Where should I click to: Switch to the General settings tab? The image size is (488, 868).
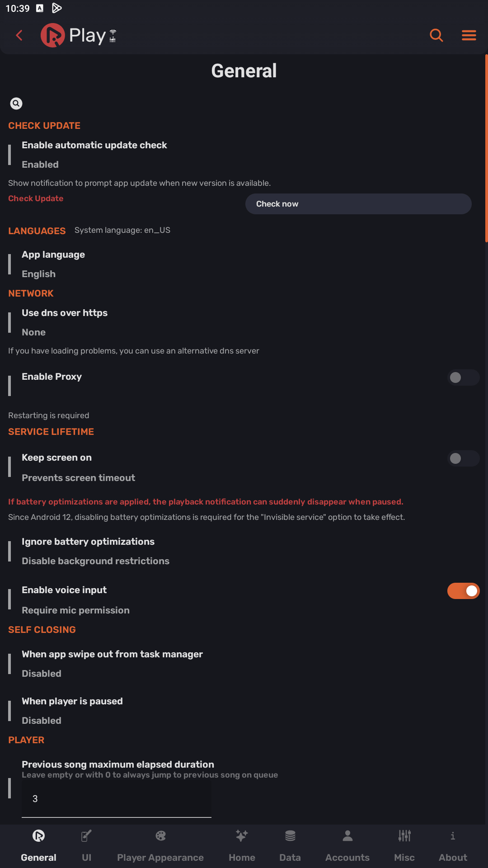pyautogui.click(x=38, y=845)
